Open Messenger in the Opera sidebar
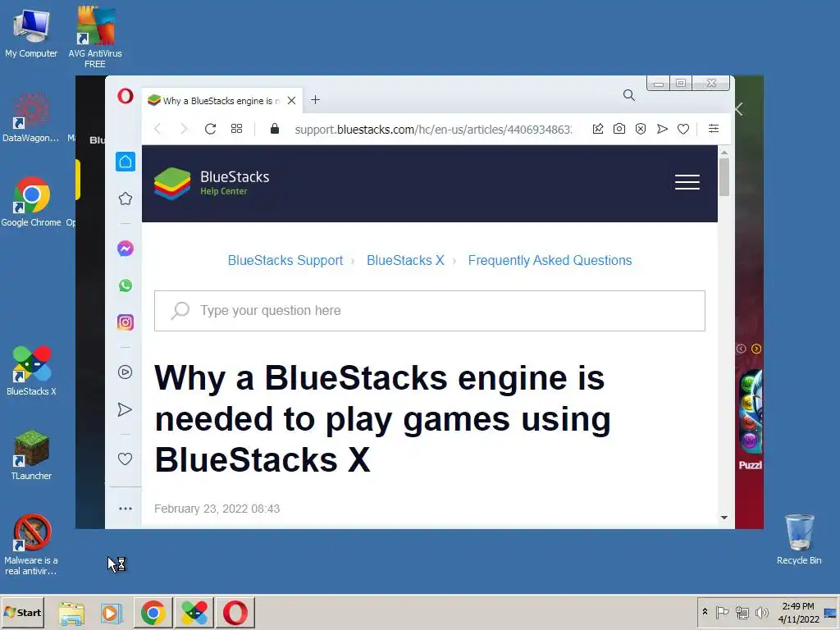840x630 pixels. click(126, 249)
